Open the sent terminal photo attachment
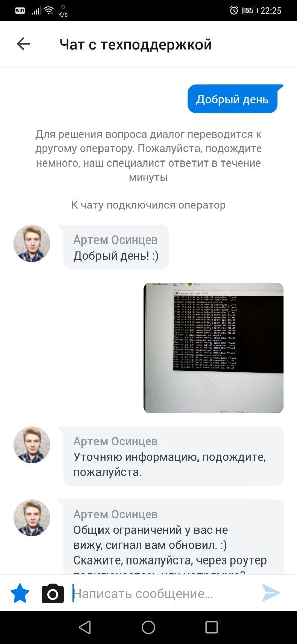Screen dimensions: 297x644 [214, 348]
